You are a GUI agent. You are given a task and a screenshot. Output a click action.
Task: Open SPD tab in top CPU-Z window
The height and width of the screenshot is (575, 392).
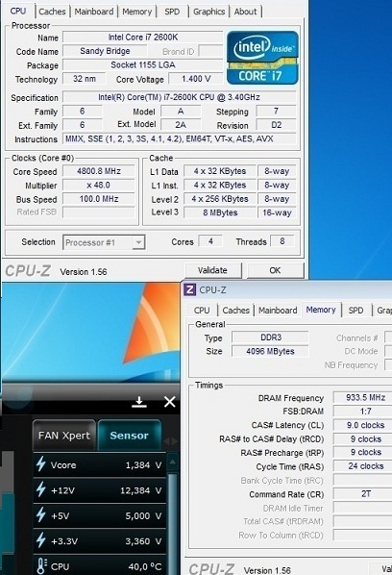(x=172, y=12)
